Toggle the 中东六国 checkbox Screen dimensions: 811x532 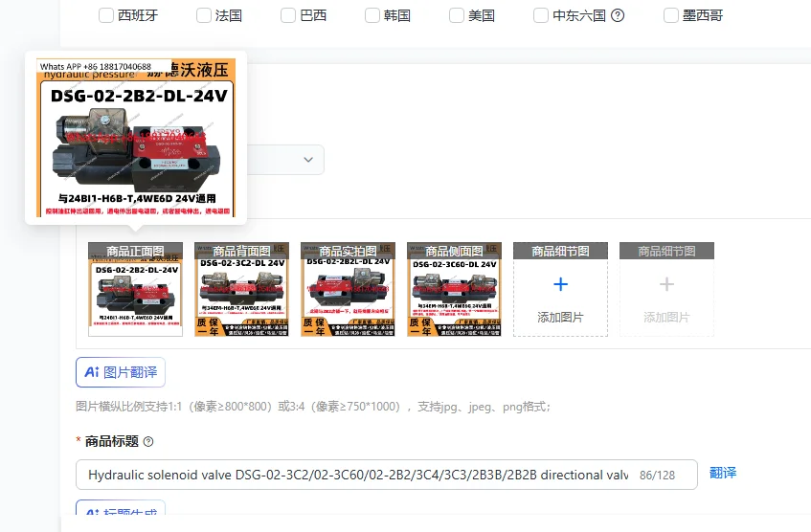tap(541, 15)
